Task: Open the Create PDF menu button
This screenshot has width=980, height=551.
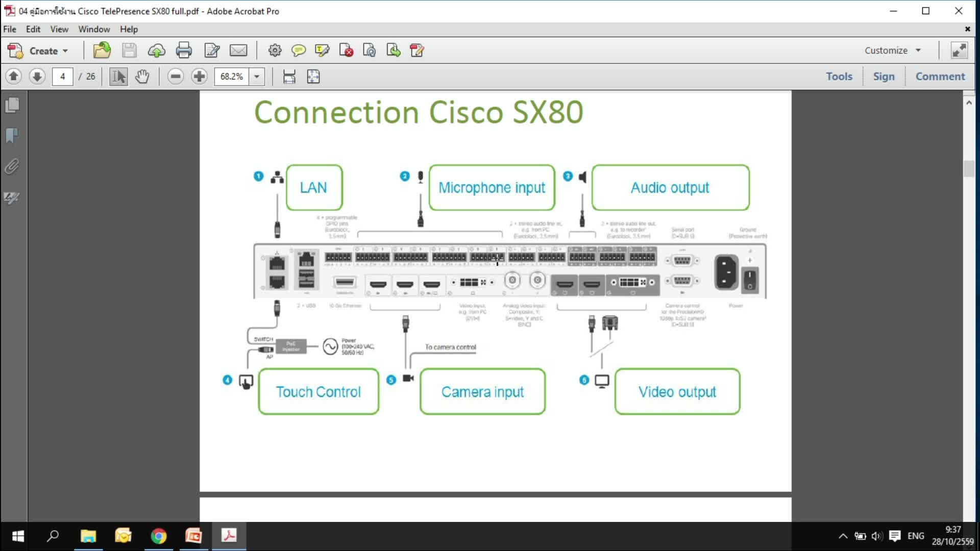Action: point(38,51)
